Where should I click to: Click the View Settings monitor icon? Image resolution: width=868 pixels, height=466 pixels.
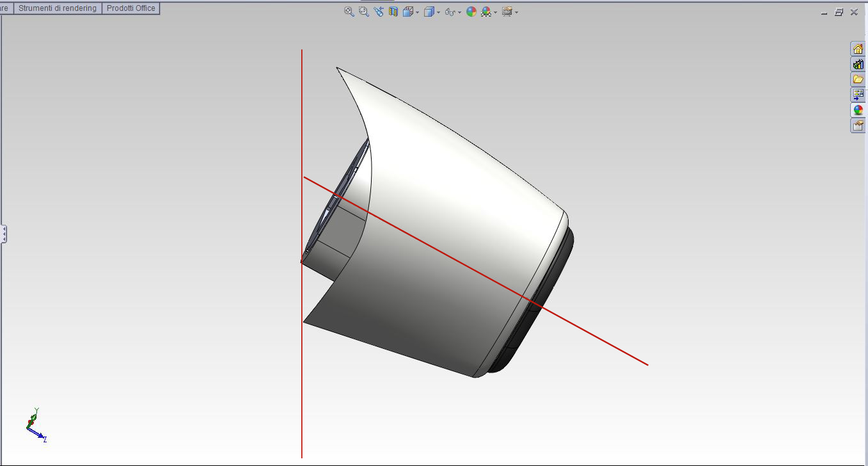point(507,12)
